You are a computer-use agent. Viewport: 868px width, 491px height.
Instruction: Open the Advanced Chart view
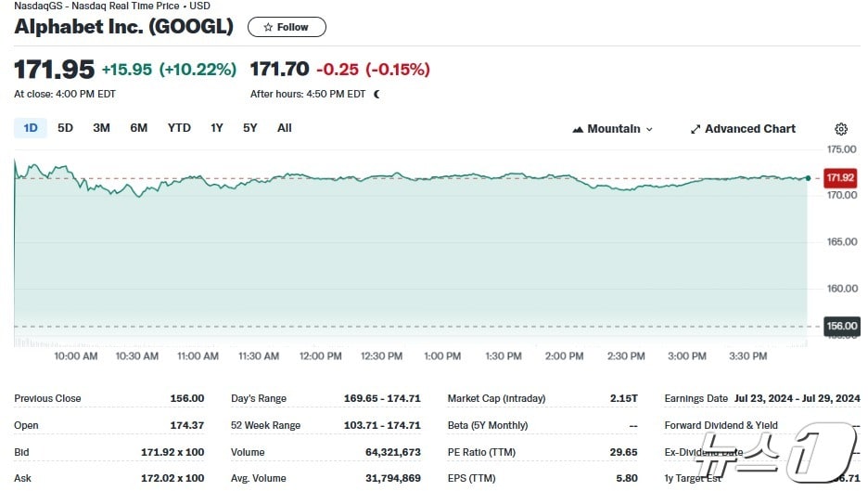point(743,129)
